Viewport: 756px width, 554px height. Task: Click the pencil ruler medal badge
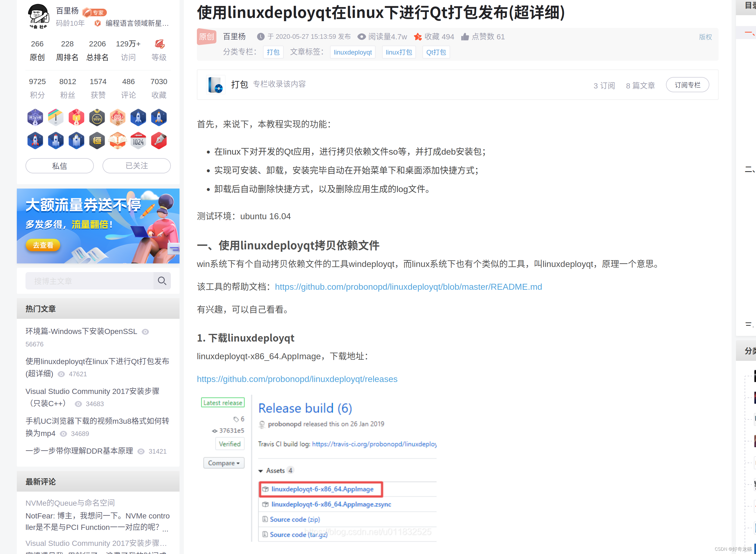56,117
